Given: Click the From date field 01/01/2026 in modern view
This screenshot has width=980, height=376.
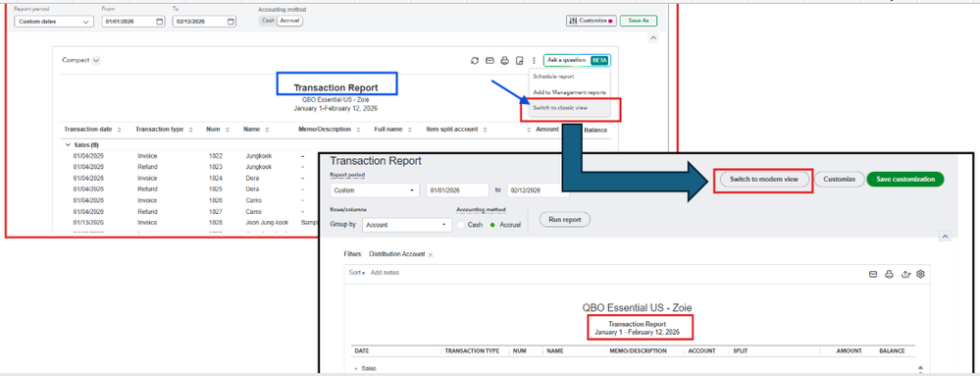Looking at the screenshot, I should point(133,22).
